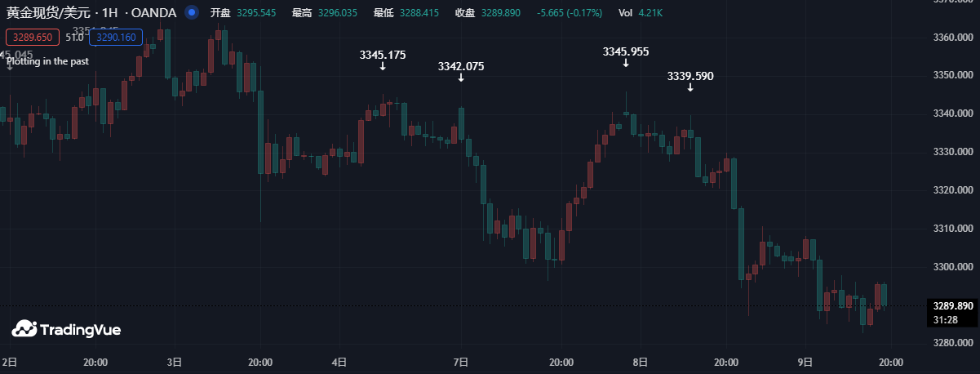Click the arrow marker under 3345.955
The image size is (980, 374).
pyautogui.click(x=626, y=64)
